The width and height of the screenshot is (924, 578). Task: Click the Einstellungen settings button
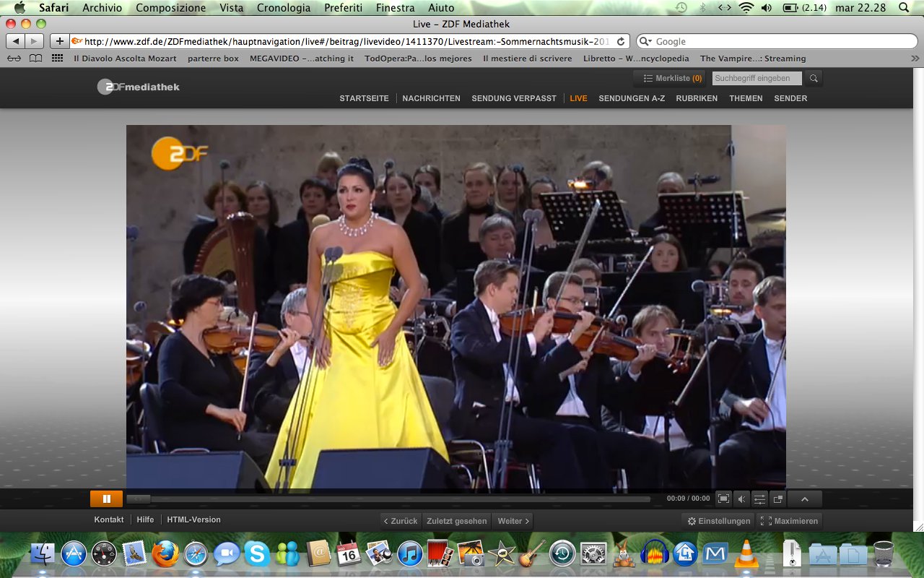pyautogui.click(x=719, y=521)
